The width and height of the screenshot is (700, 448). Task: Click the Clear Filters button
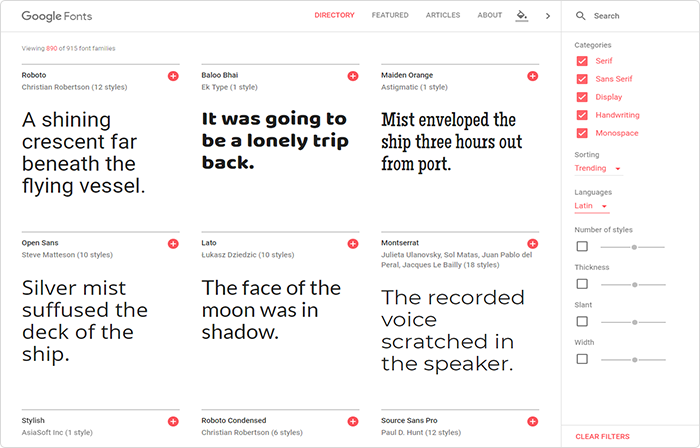coord(602,436)
